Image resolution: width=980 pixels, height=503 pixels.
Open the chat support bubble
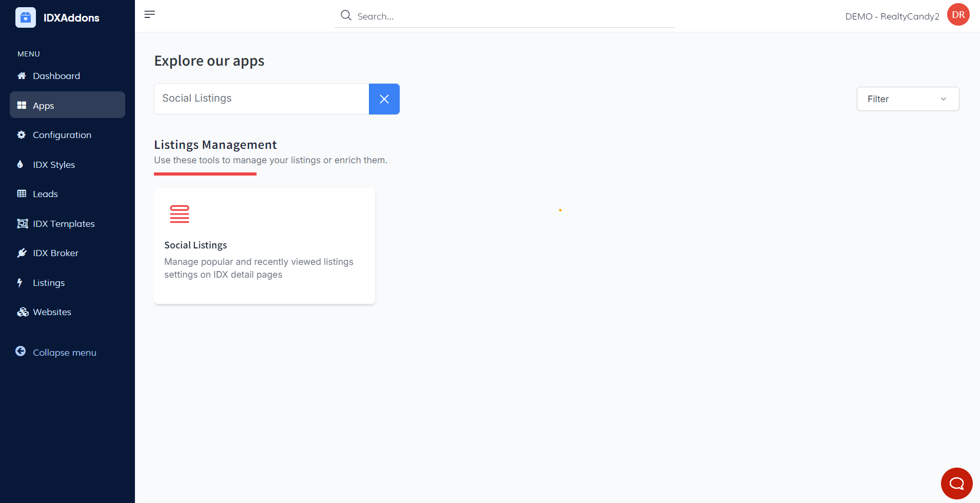click(956, 483)
